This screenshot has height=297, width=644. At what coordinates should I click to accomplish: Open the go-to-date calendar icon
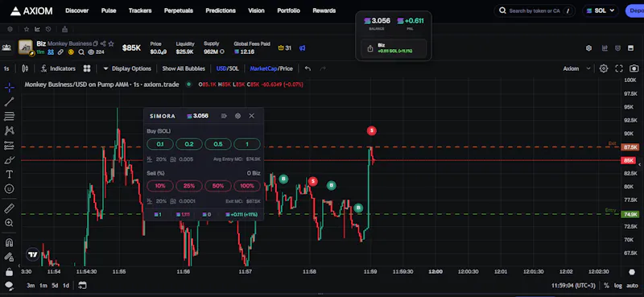(82, 285)
